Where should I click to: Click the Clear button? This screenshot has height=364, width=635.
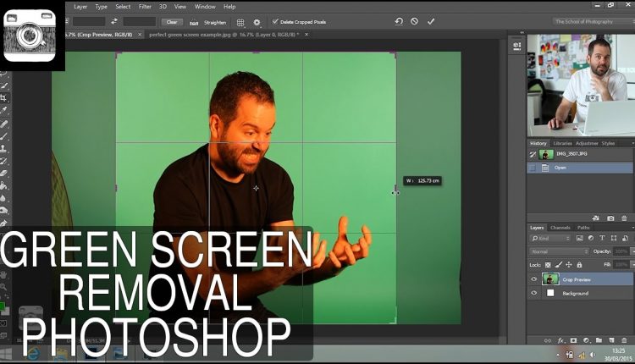(x=172, y=22)
